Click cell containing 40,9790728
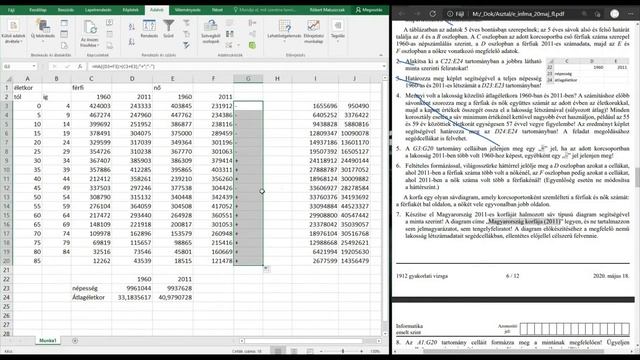The width and height of the screenshot is (640, 360). click(x=173, y=297)
